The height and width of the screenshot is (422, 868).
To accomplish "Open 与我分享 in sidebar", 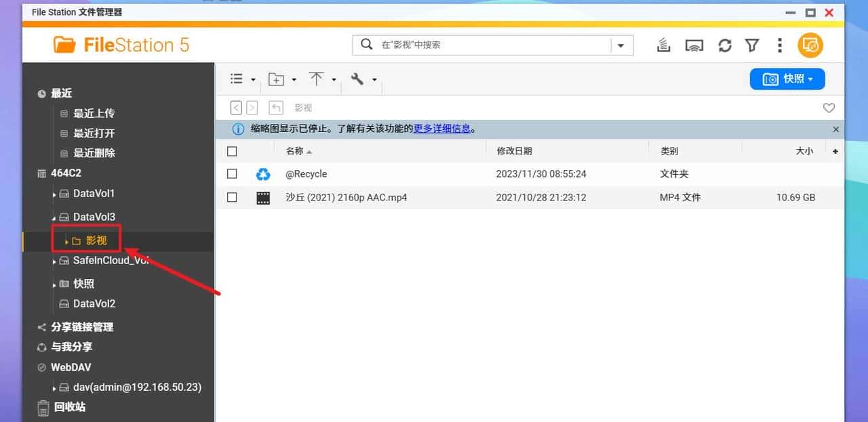I will click(72, 347).
